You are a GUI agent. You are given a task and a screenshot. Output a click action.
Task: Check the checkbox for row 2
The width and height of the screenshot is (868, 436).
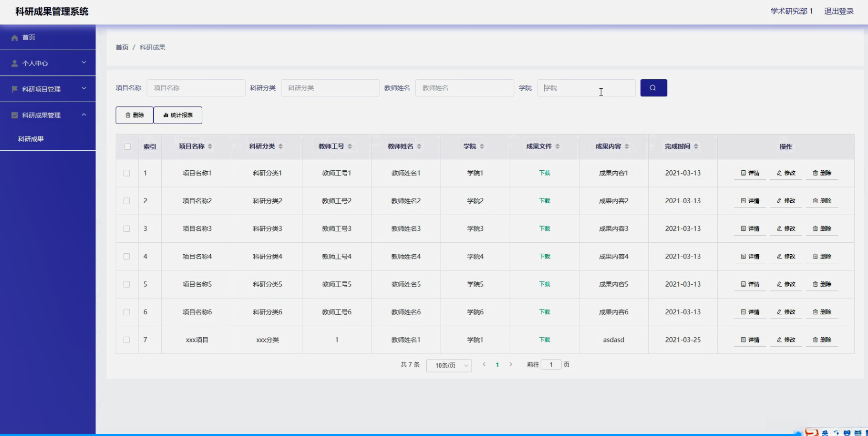pyautogui.click(x=127, y=201)
